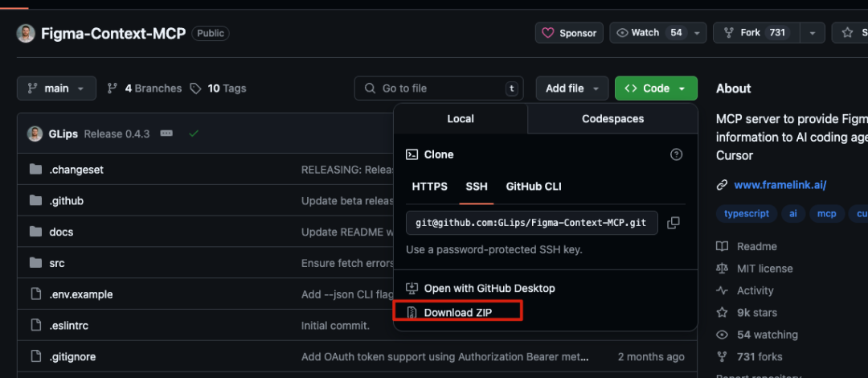Open the Initial commit message link
The width and height of the screenshot is (868, 378).
[x=335, y=326]
